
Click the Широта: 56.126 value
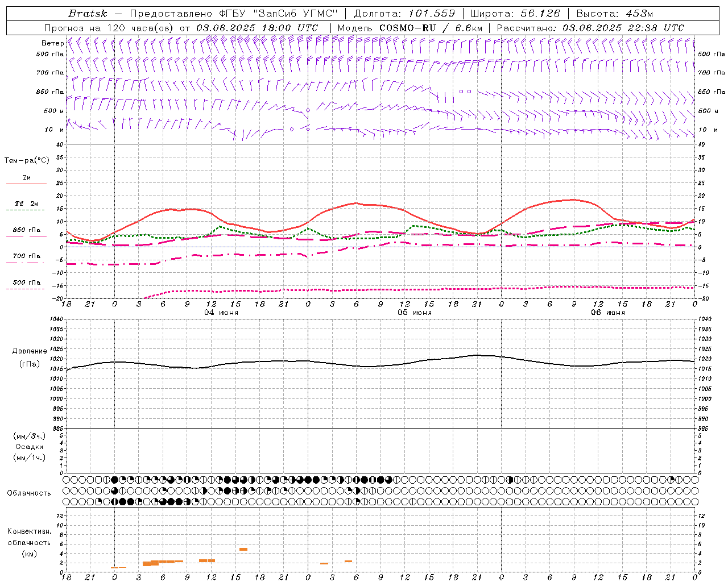tap(516, 14)
